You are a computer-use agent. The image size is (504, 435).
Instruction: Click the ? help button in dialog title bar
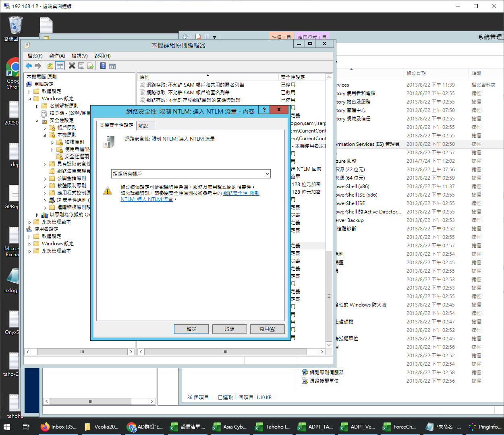pos(264,110)
